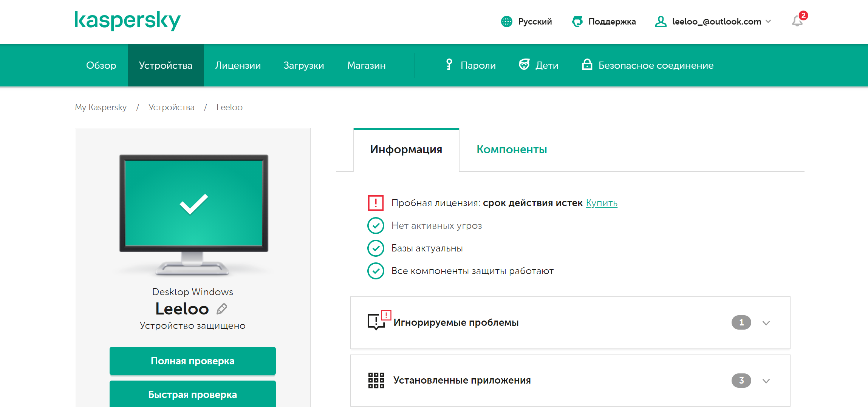Navigate to Магазин

(x=367, y=65)
